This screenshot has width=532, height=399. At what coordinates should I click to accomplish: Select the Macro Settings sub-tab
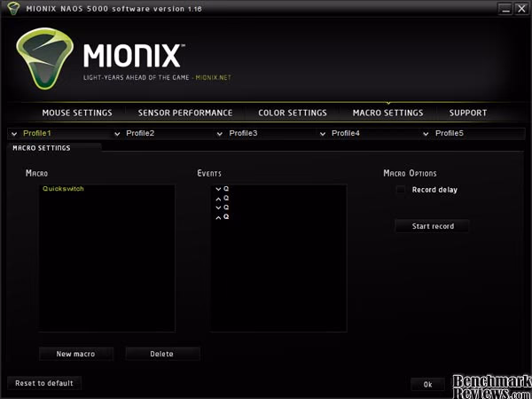tap(42, 148)
